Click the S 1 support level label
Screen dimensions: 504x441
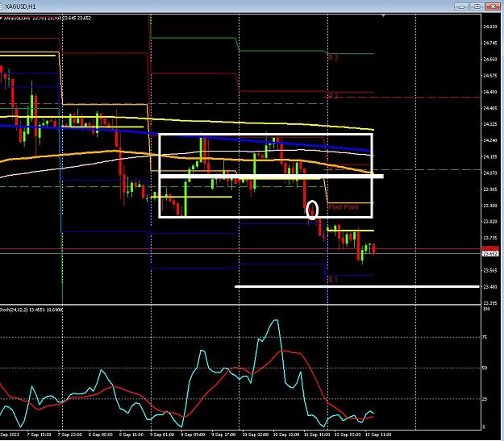333,280
